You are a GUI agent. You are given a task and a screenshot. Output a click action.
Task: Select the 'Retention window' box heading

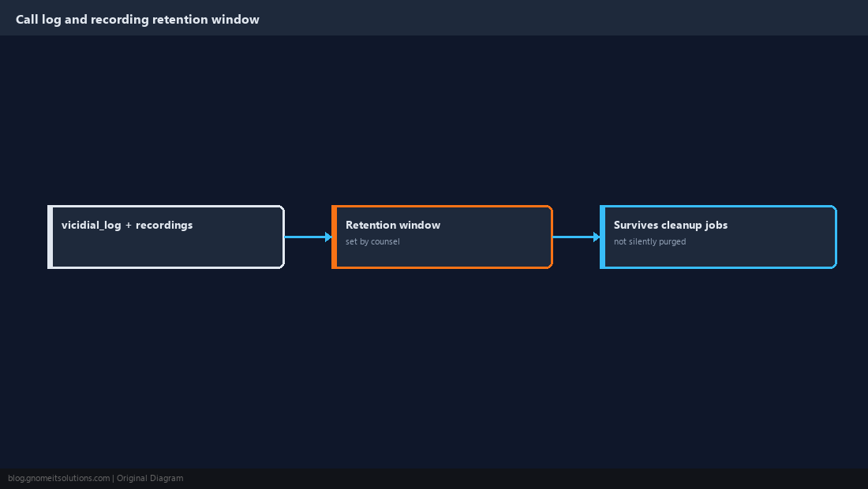pyautogui.click(x=393, y=225)
